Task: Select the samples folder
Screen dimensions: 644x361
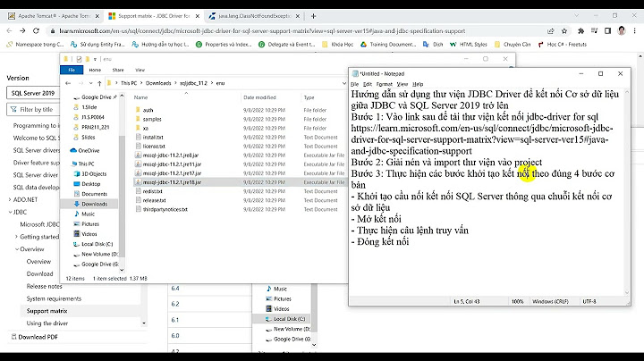Action: pos(152,119)
